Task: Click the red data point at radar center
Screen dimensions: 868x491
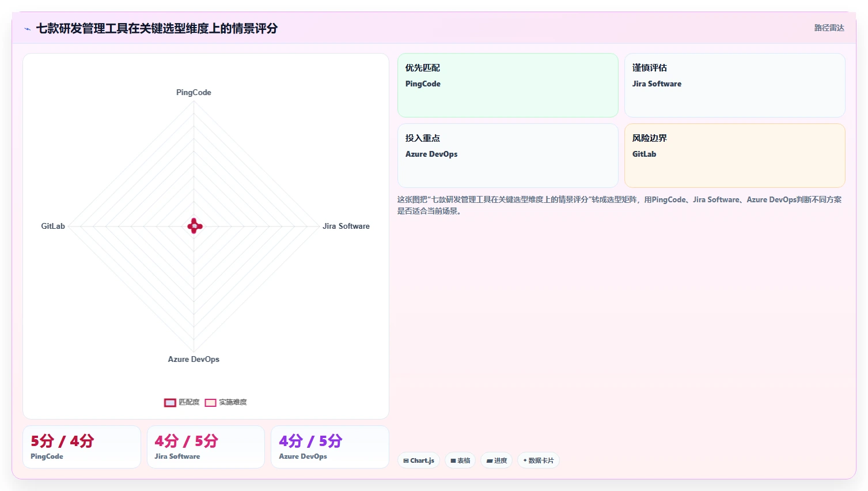Action: 195,226
